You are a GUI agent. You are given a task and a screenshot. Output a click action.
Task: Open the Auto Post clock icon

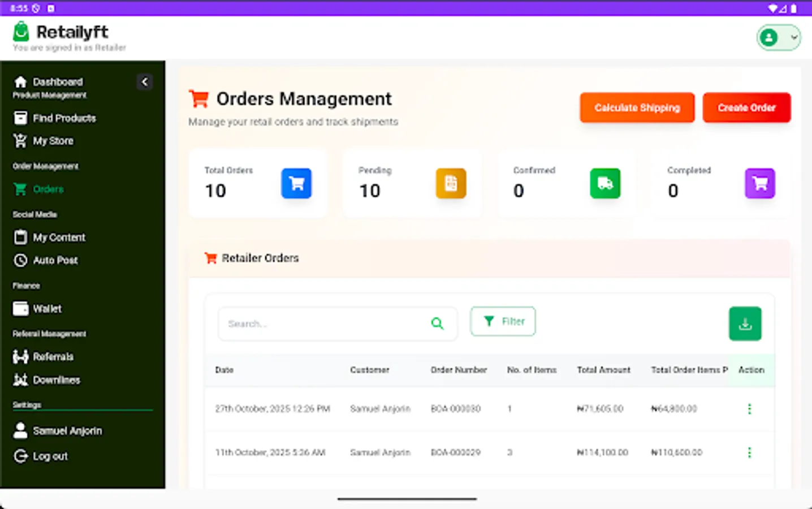coord(20,260)
